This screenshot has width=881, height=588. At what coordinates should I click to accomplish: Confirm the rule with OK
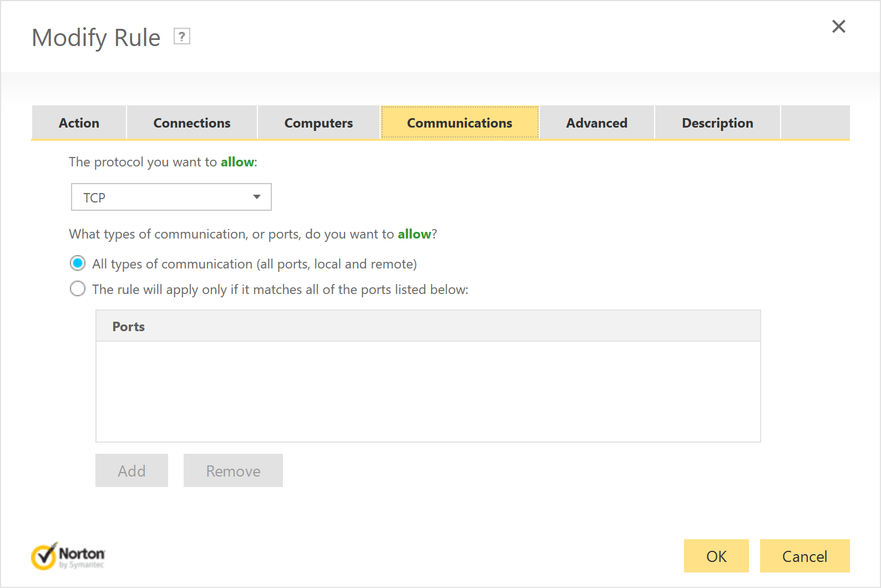point(716,556)
